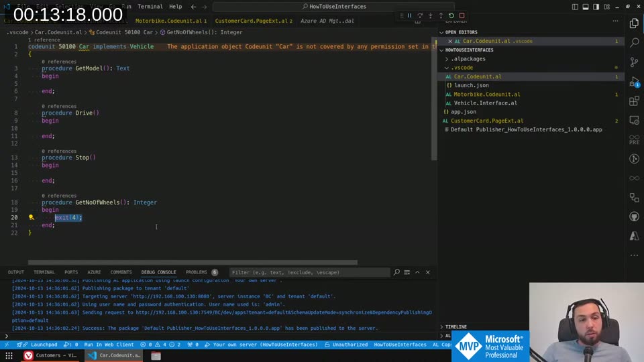Open Vehicle.Interface.al in the explorer
This screenshot has width=644, height=362.
coord(485,103)
